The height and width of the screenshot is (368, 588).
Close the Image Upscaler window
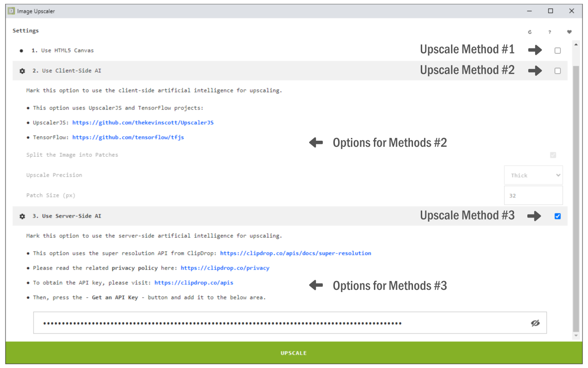pyautogui.click(x=571, y=11)
